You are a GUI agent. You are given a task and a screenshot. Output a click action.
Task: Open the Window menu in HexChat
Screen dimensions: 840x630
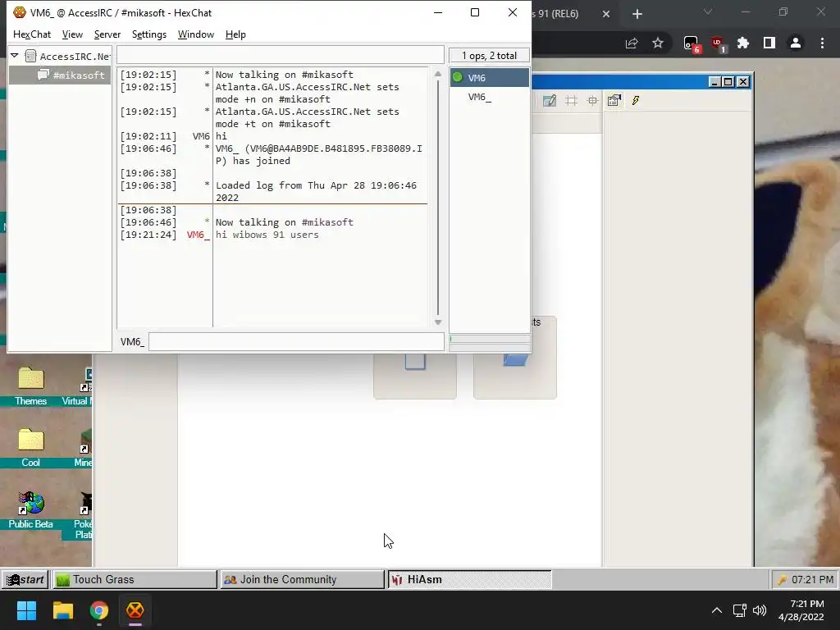(195, 34)
